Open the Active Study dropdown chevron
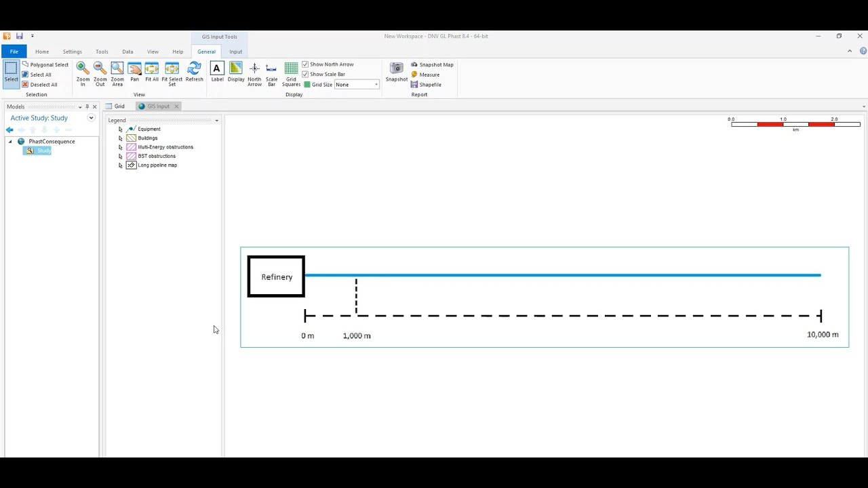 point(91,118)
